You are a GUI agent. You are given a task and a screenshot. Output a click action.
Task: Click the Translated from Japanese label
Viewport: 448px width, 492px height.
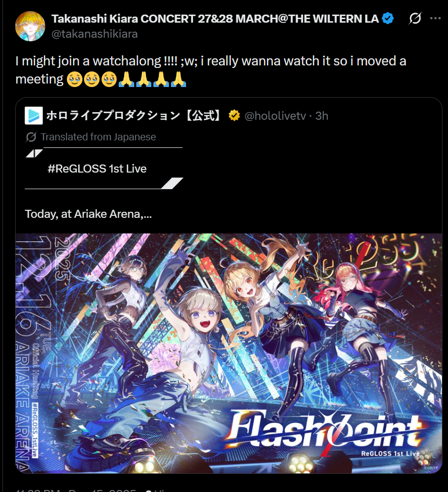point(98,137)
